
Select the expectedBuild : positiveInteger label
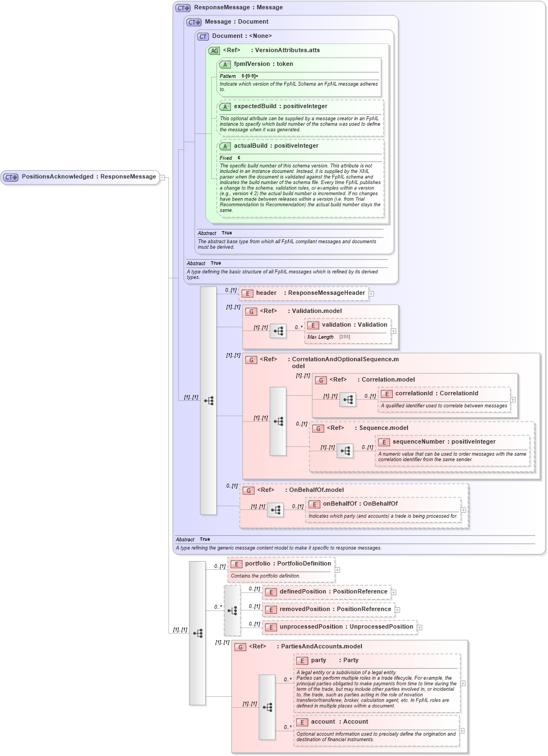click(x=280, y=107)
